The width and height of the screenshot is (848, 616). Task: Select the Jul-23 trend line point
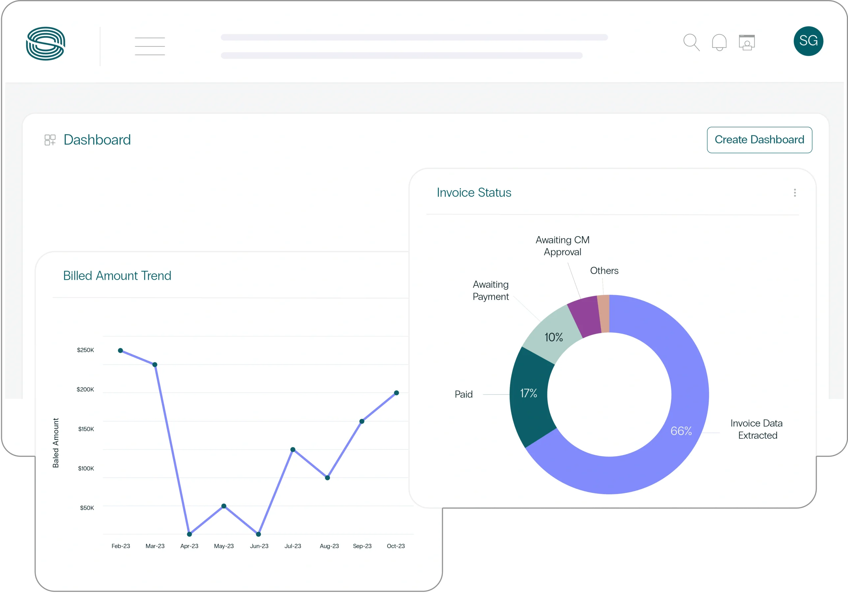pos(293,449)
